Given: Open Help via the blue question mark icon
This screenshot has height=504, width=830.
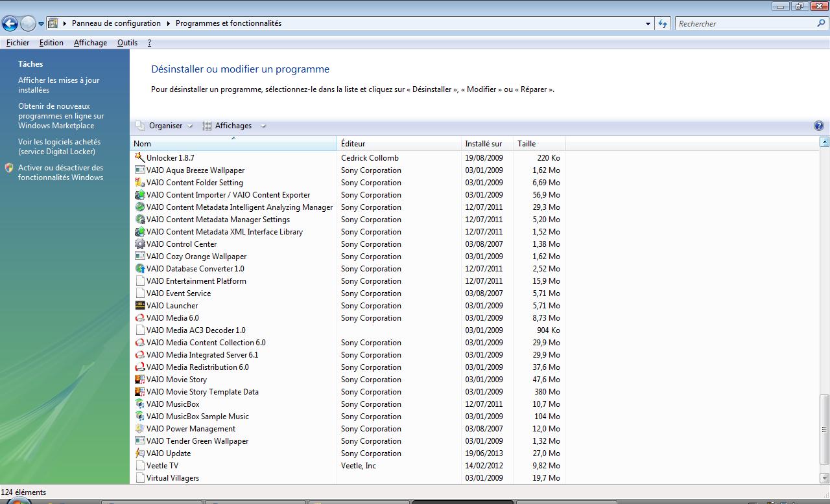Looking at the screenshot, I should click(819, 125).
